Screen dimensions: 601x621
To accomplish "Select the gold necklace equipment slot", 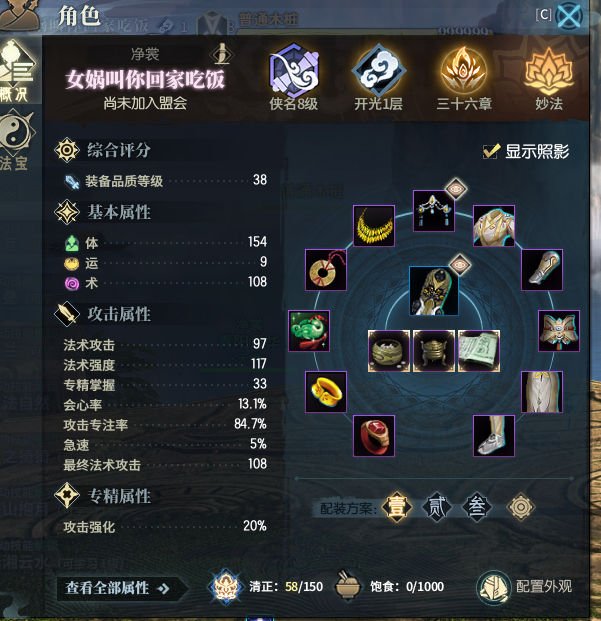I will (374, 226).
